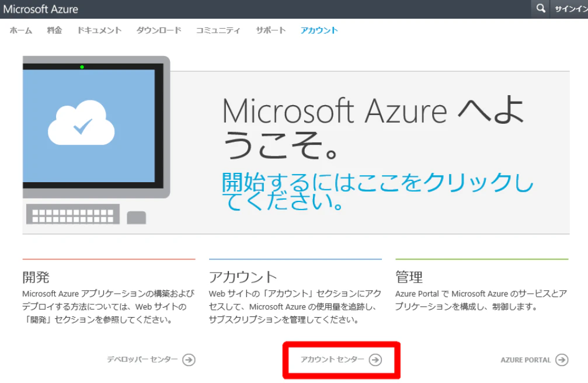Open the コミュニティ navigation item
The width and height of the screenshot is (588, 383).
click(x=218, y=30)
